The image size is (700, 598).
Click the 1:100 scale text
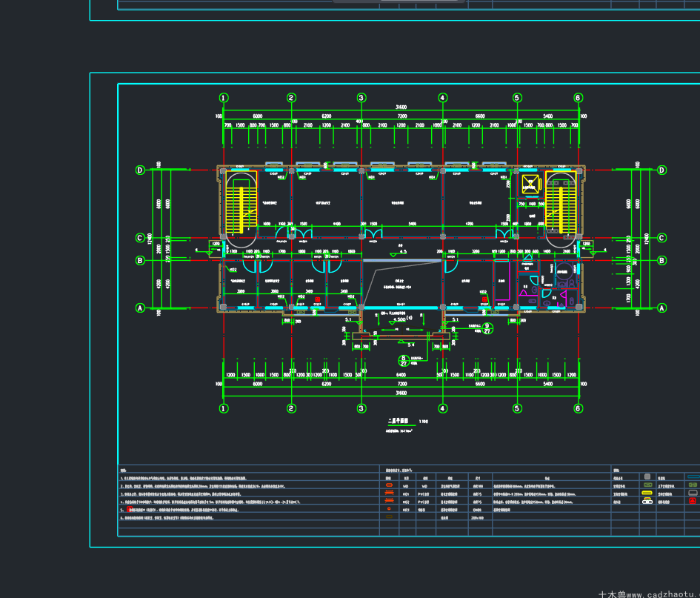pyautogui.click(x=423, y=422)
